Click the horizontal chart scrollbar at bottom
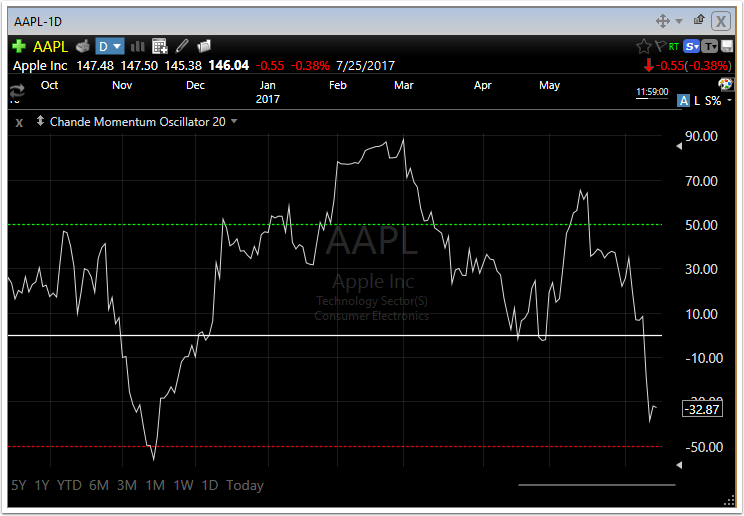The width and height of the screenshot is (744, 516). tap(597, 485)
